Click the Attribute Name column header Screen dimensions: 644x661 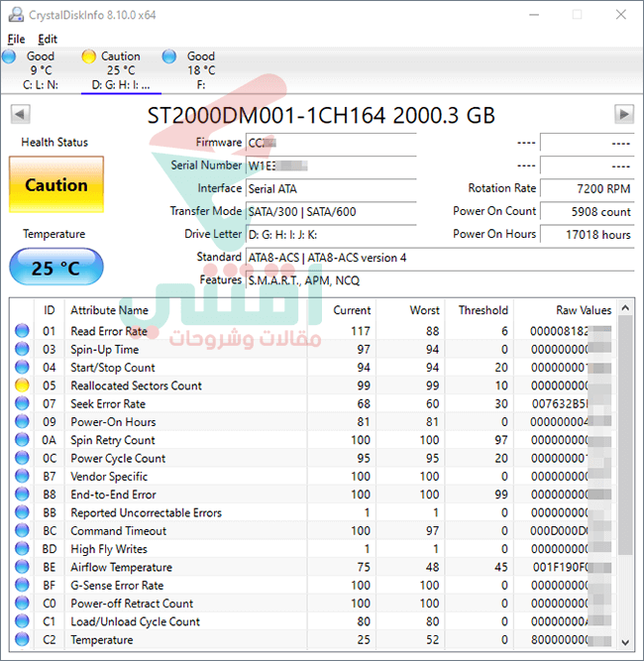pyautogui.click(x=186, y=310)
